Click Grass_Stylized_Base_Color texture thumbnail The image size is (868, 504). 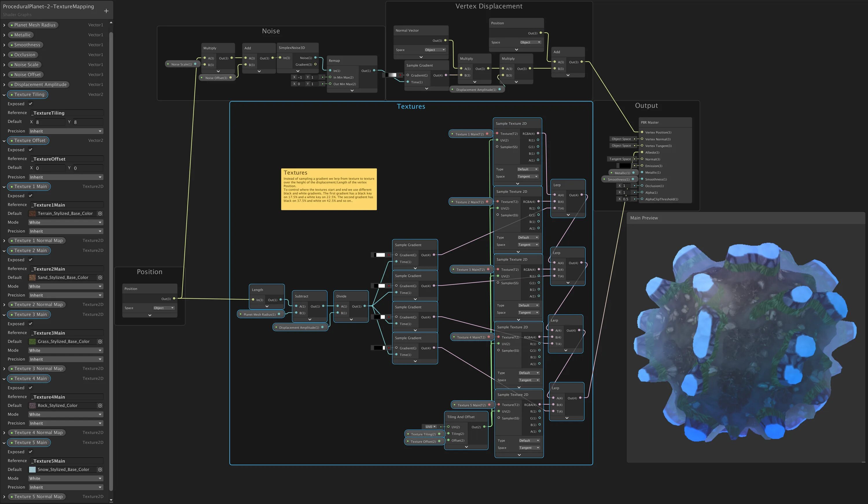coord(32,342)
